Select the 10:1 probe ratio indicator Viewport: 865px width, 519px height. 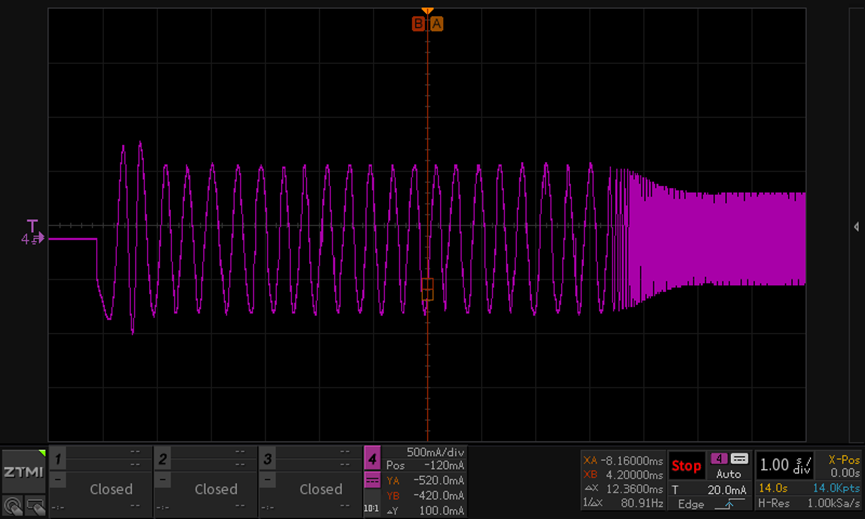click(x=372, y=508)
